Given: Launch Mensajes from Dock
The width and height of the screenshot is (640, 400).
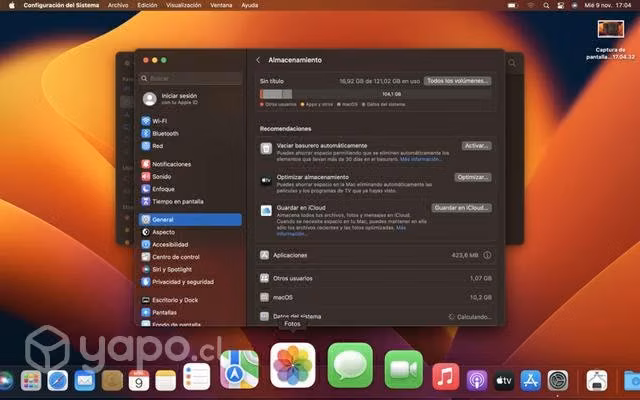Looking at the screenshot, I should 350,365.
